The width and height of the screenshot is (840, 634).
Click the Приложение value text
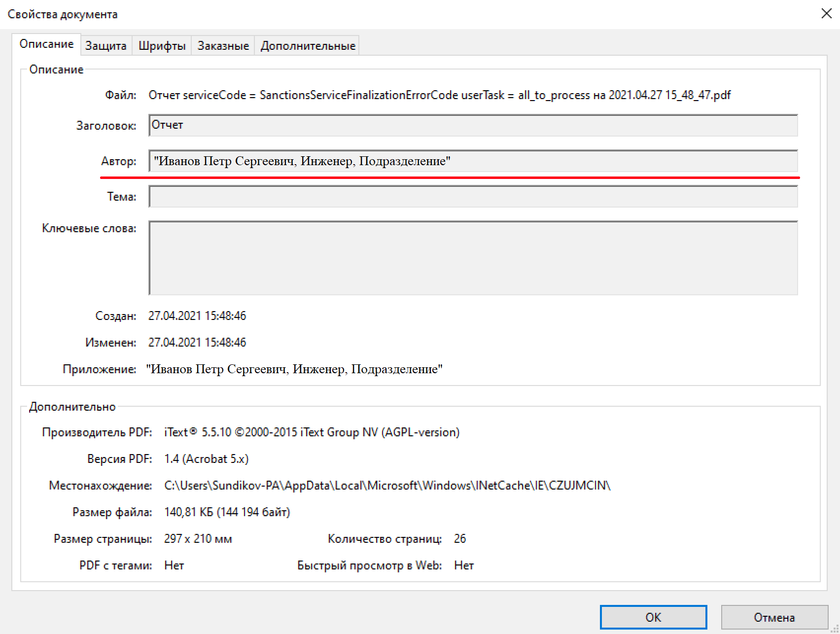294,369
